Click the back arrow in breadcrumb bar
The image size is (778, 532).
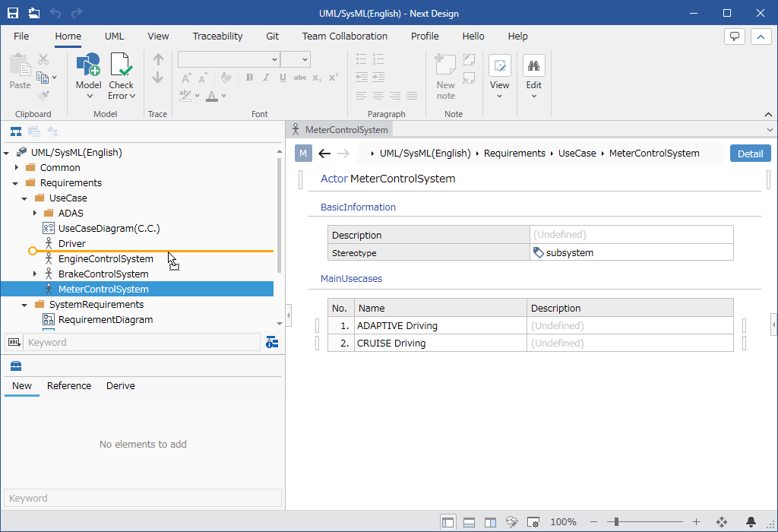(324, 154)
